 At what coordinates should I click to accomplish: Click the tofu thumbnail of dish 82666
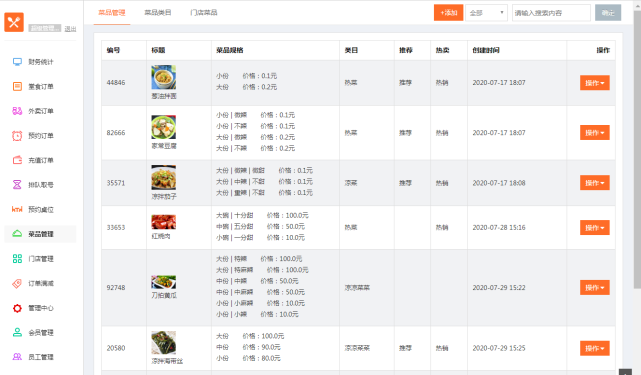(164, 127)
